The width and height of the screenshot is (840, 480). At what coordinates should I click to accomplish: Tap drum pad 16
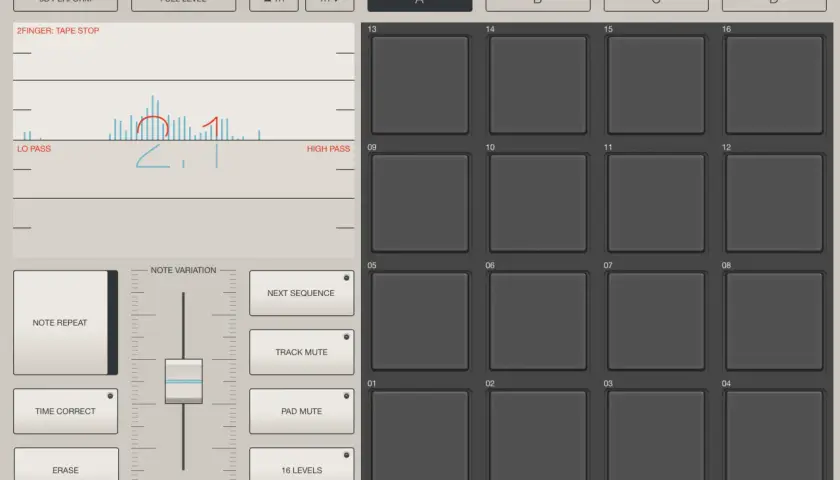point(774,85)
